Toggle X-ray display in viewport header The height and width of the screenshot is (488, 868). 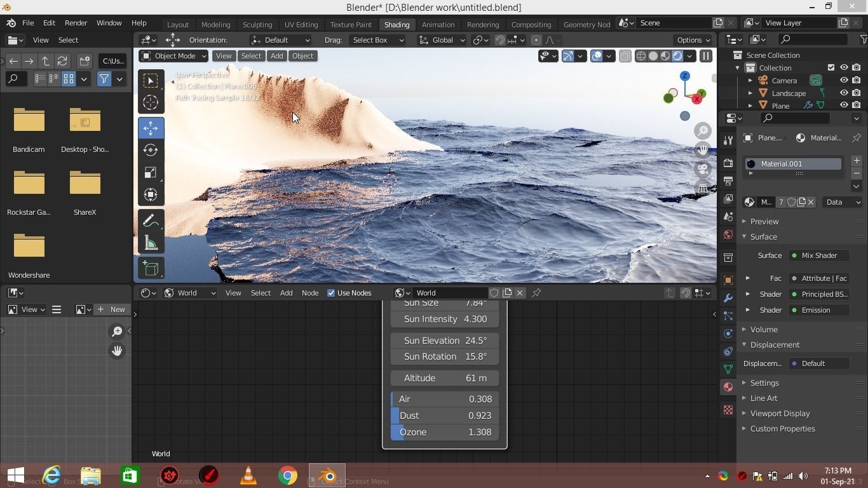pos(625,56)
